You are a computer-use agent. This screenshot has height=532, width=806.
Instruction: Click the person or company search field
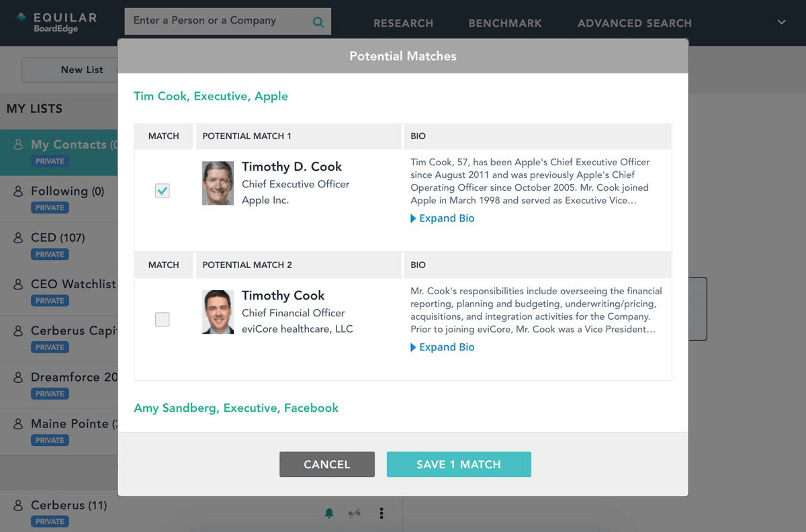[x=228, y=21]
